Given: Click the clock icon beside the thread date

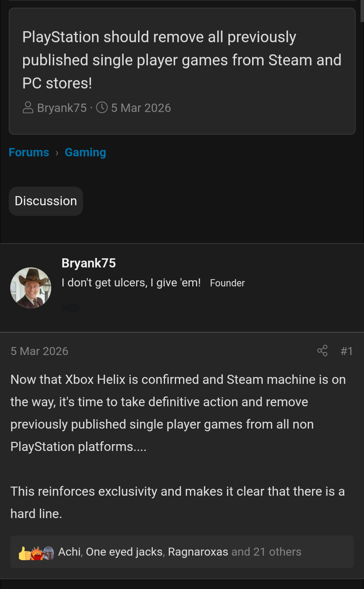Looking at the screenshot, I should click(x=102, y=108).
